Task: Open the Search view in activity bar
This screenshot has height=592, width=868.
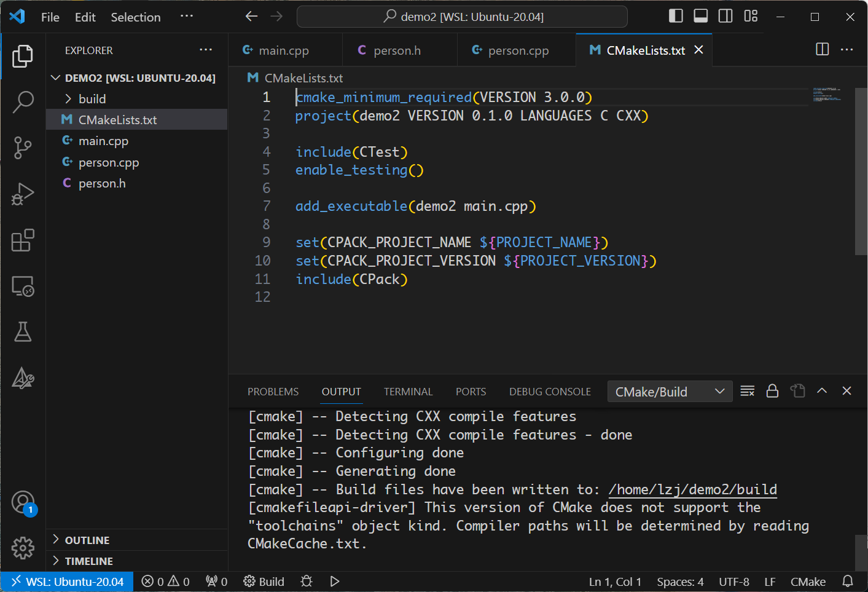Action: [x=23, y=102]
